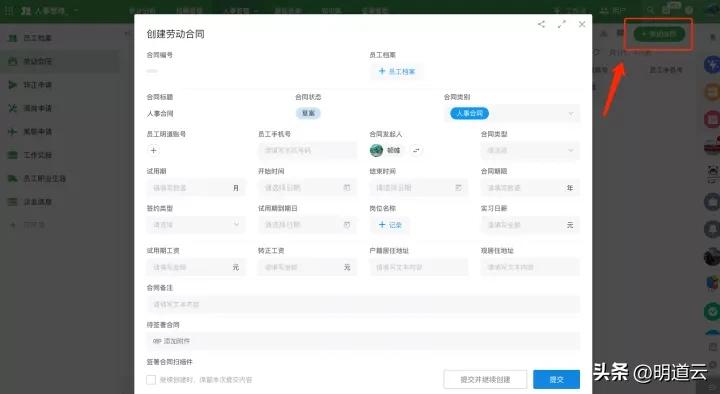Close the 创建劳动合同 dialog
The image size is (720, 394).
coord(582,24)
